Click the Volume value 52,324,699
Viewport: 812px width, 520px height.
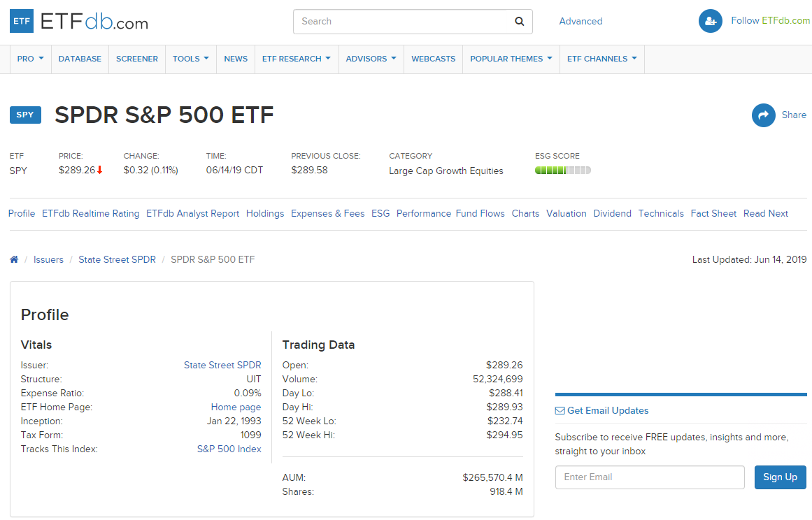pos(498,380)
